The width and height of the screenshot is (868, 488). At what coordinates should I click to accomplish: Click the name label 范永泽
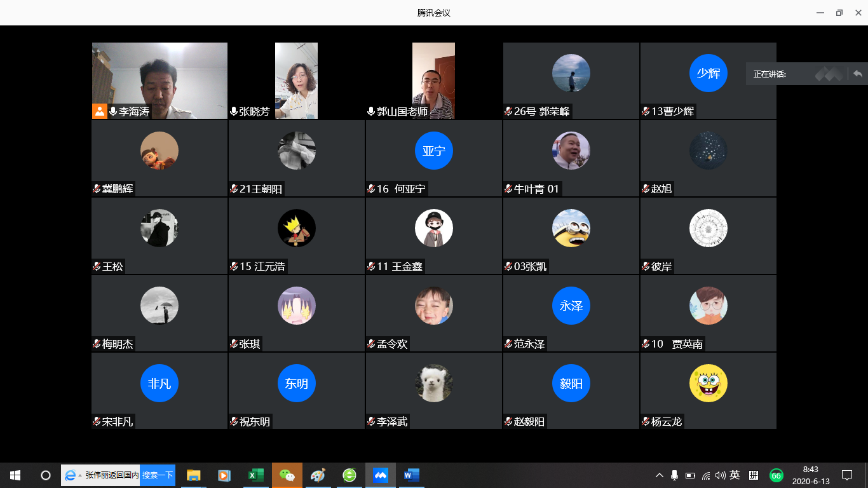(529, 344)
